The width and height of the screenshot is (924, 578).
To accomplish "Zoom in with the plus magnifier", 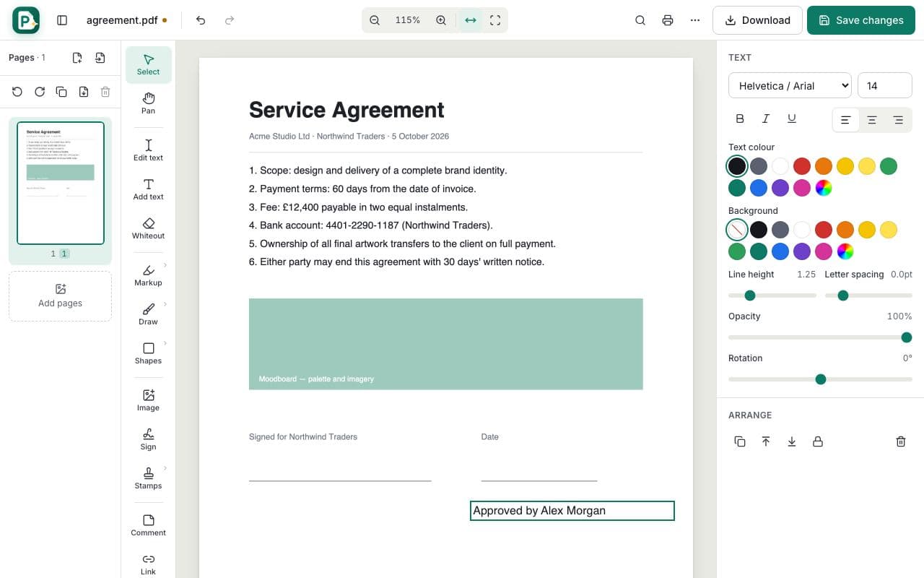I will coord(441,20).
